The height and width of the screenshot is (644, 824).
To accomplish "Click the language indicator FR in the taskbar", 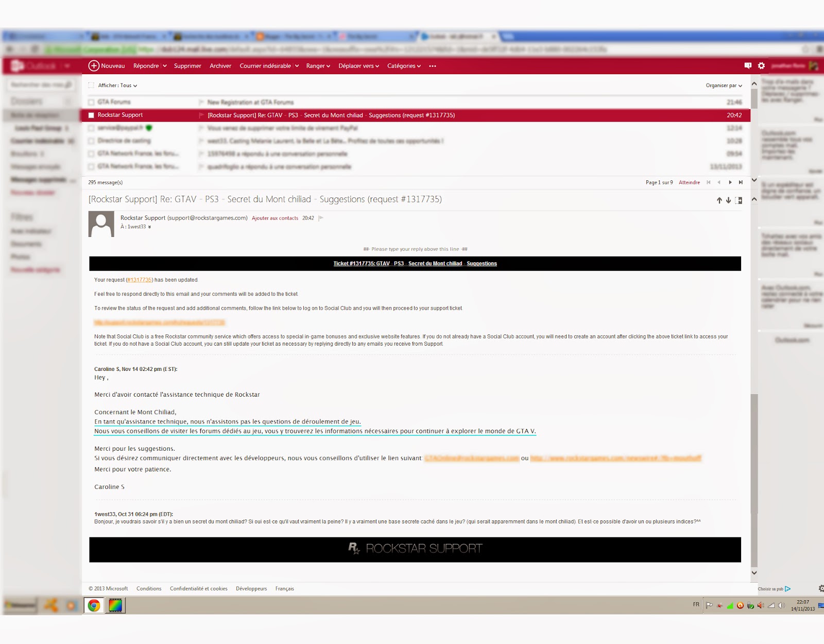I will point(696,604).
